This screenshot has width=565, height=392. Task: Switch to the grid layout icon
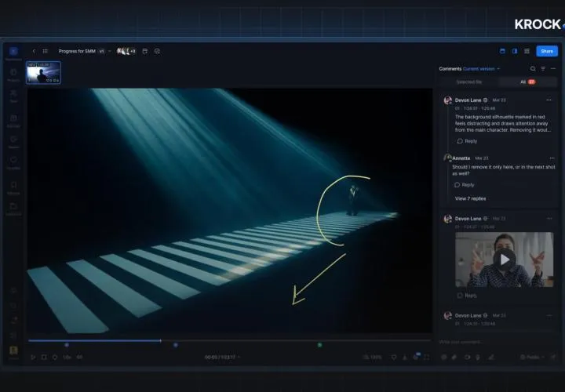527,51
